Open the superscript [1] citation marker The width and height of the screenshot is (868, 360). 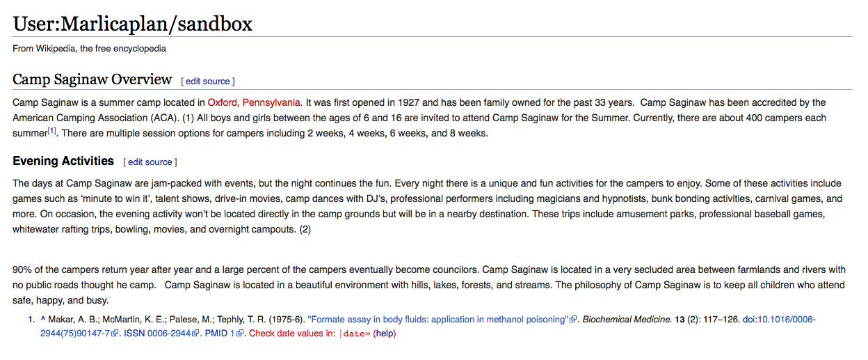click(x=52, y=130)
